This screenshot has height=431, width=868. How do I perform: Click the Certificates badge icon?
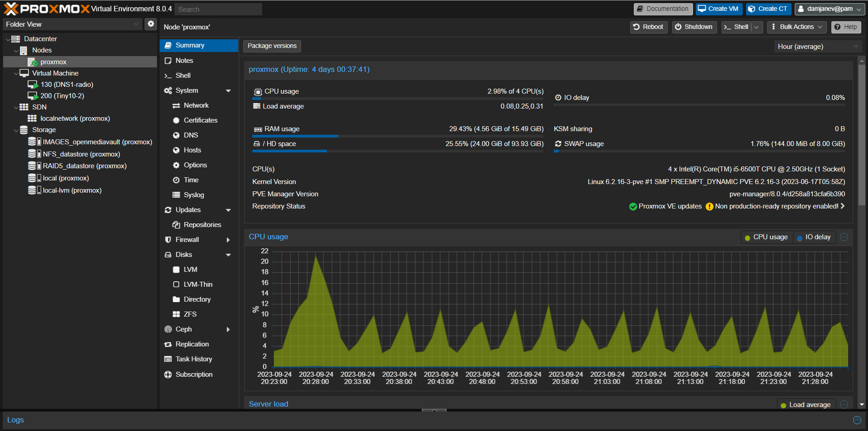coord(176,120)
